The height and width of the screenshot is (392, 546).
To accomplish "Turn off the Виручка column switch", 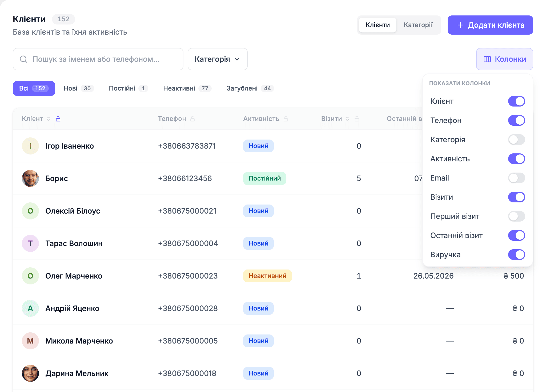I will (x=516, y=255).
